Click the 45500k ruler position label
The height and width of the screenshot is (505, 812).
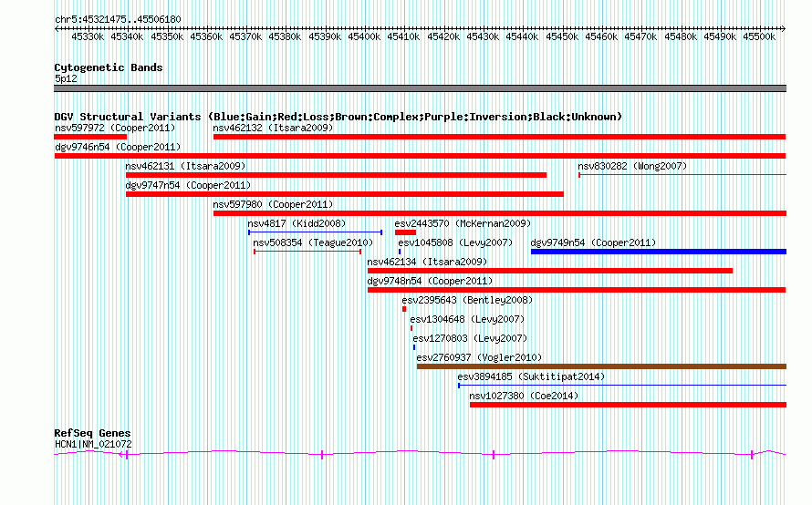pyautogui.click(x=759, y=36)
